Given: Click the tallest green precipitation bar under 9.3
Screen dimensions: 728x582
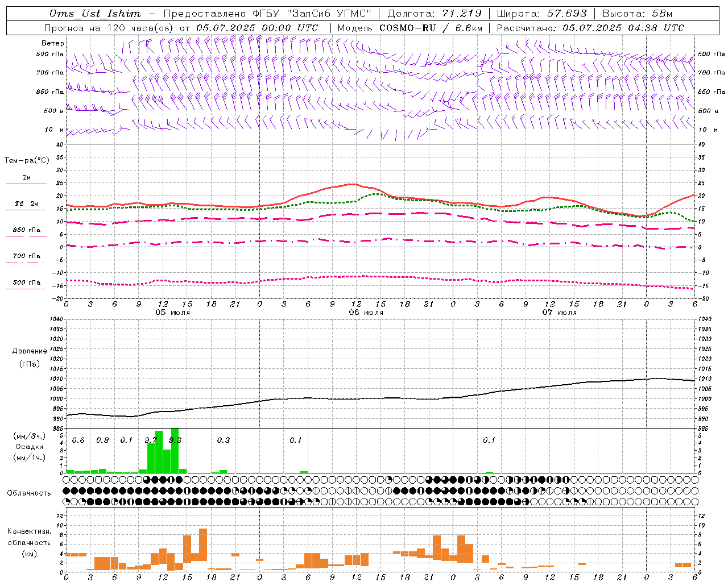Looking at the screenshot, I should tap(175, 450).
